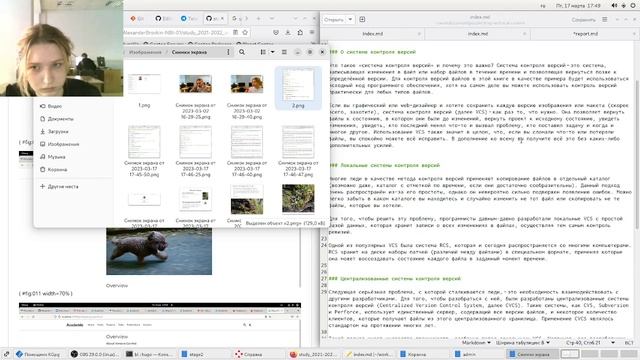Select screenshot from 2023-03-17 17-45-50
Screen dimensions: 640x360
coord(144,142)
